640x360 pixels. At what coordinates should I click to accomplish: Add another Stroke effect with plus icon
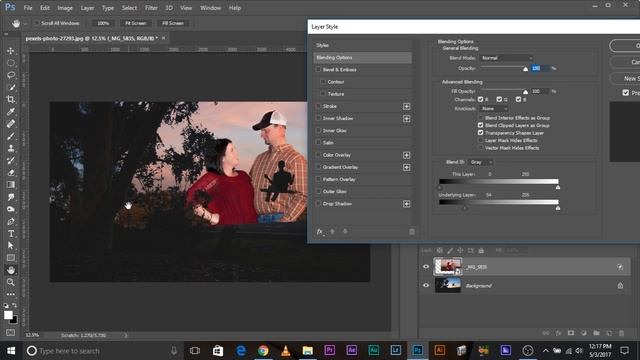pyautogui.click(x=407, y=106)
